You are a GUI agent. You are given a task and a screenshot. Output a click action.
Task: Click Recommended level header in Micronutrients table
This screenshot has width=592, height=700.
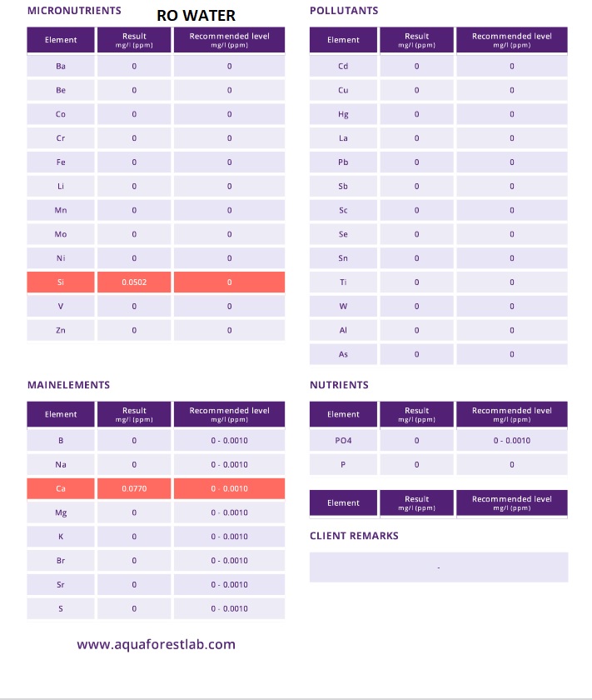[x=229, y=39]
